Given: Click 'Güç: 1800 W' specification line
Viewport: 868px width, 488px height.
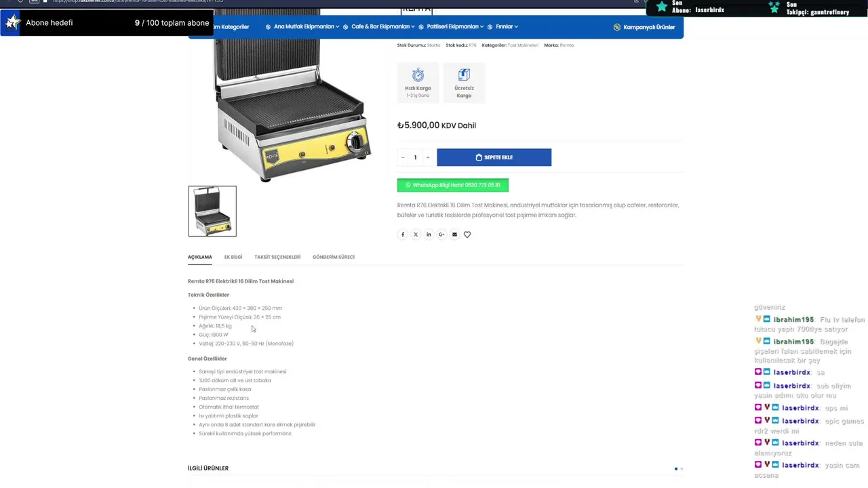Looking at the screenshot, I should pos(214,335).
